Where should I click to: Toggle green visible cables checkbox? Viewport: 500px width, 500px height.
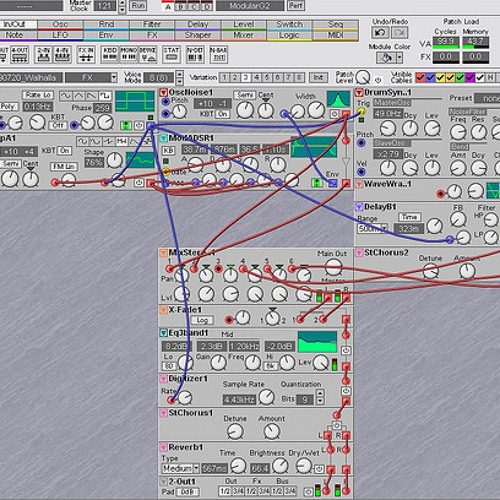pos(460,78)
